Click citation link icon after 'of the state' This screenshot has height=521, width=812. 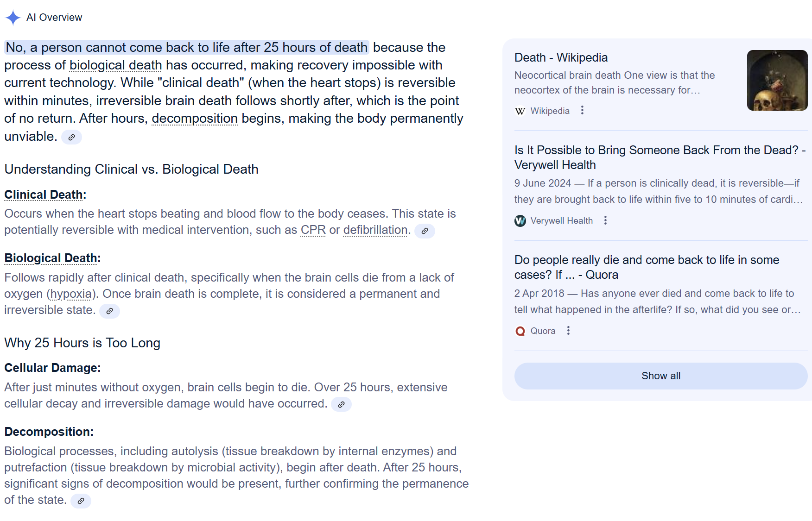coord(81,501)
